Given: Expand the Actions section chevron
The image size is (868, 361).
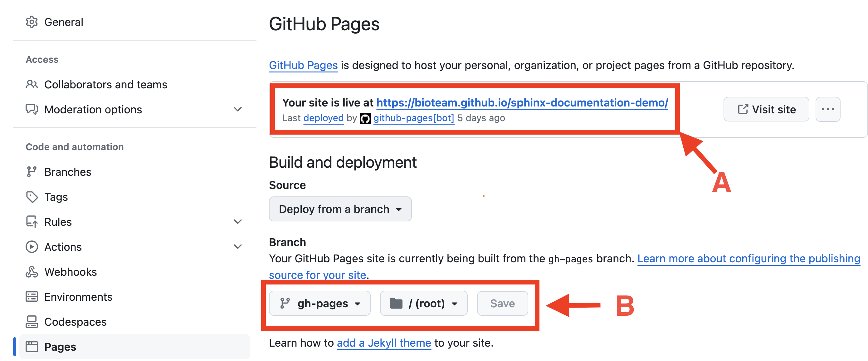Looking at the screenshot, I should (237, 247).
